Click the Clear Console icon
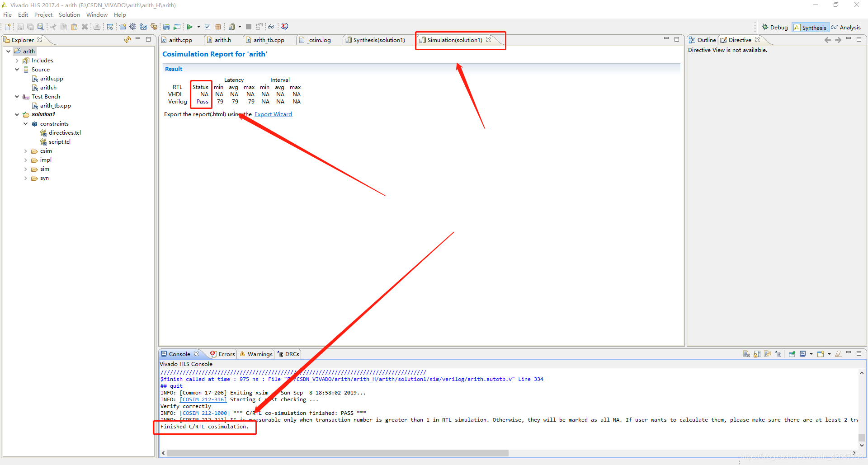 [746, 354]
